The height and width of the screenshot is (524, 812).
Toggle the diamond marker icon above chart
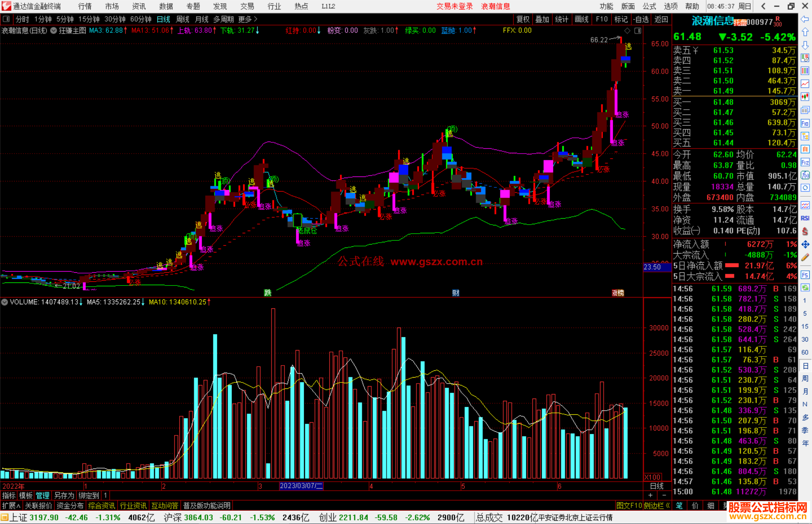tap(627, 31)
